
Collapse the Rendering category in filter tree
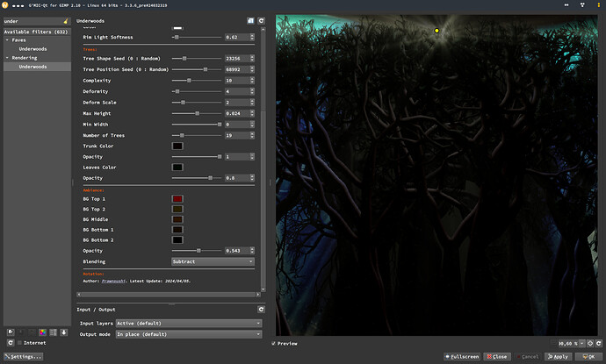click(x=7, y=58)
